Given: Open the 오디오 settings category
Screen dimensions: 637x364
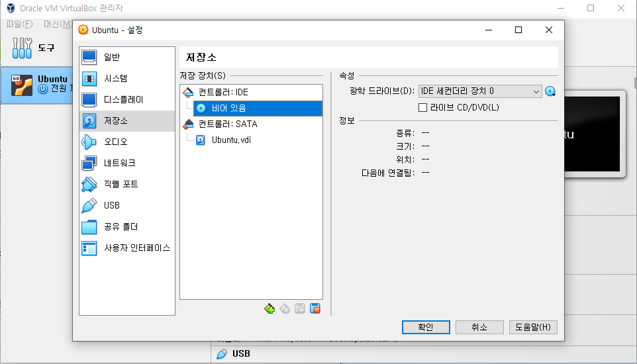Looking at the screenshot, I should pyautogui.click(x=127, y=142).
